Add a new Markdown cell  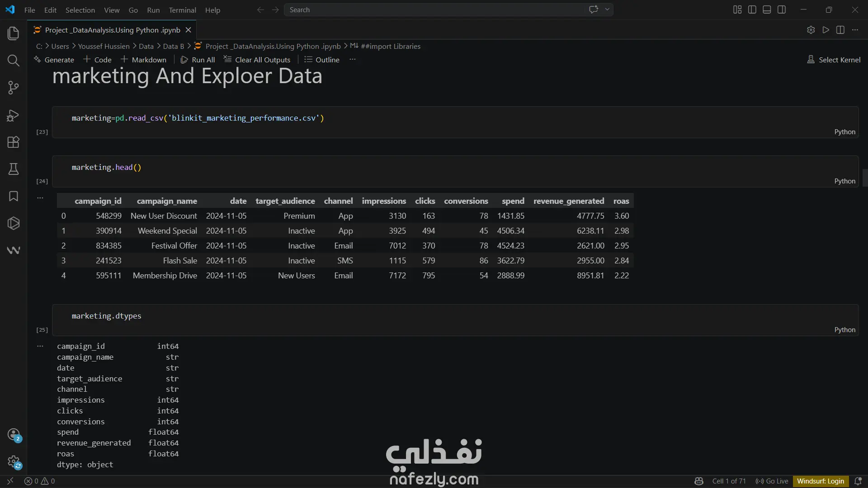click(143, 60)
